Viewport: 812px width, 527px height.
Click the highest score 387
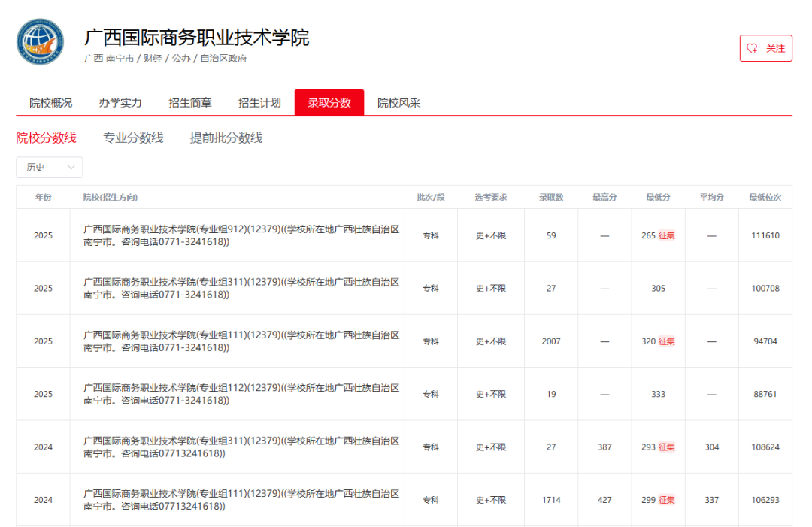[604, 447]
